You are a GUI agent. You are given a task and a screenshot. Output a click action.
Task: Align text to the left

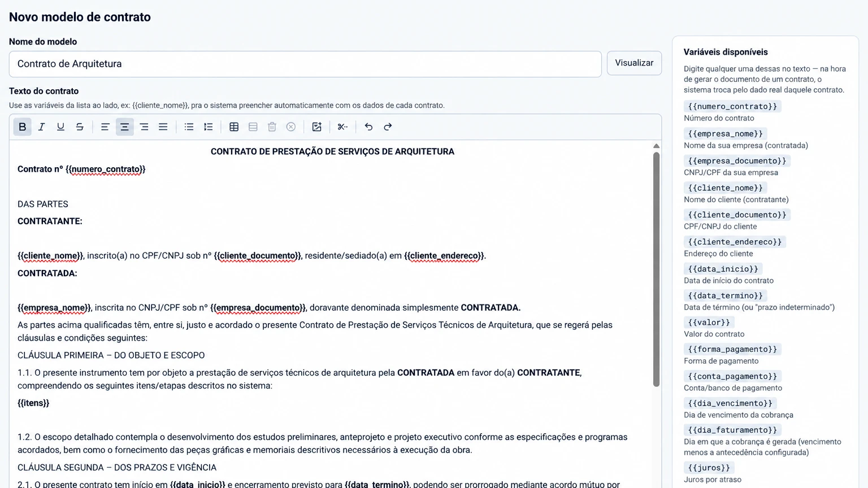pos(105,127)
